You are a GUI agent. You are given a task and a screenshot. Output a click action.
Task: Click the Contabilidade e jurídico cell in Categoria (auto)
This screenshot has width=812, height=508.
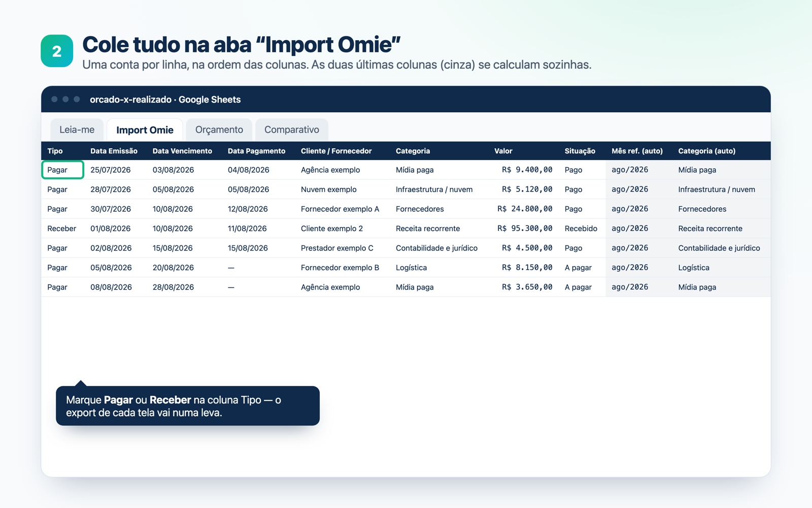pyautogui.click(x=719, y=248)
